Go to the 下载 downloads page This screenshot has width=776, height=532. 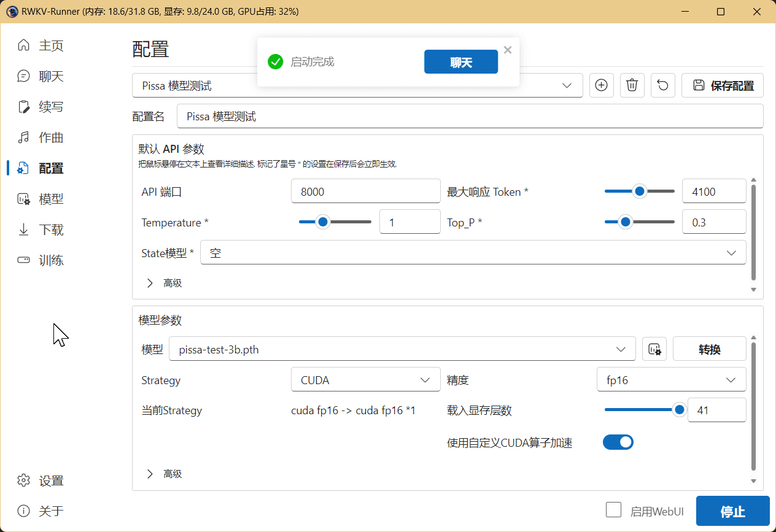coord(51,230)
